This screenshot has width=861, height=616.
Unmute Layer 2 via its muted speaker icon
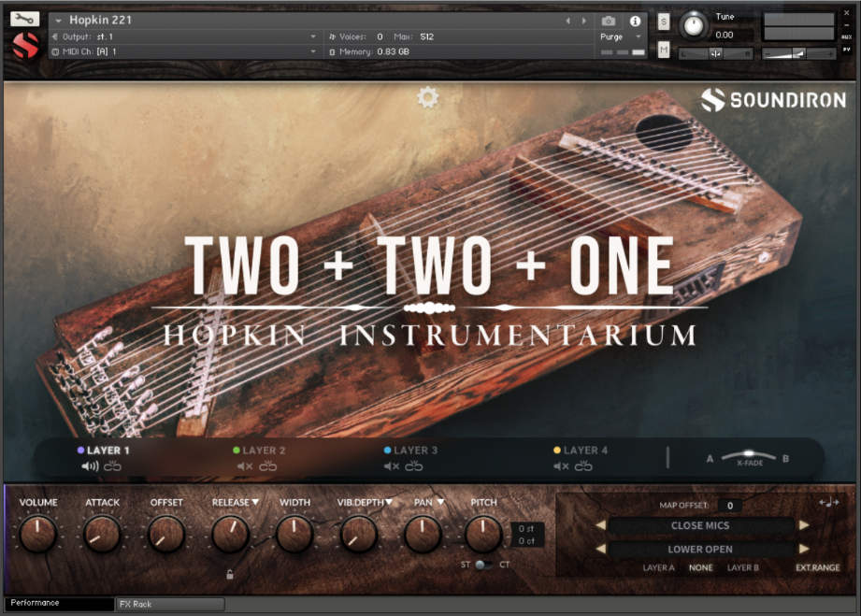244,466
